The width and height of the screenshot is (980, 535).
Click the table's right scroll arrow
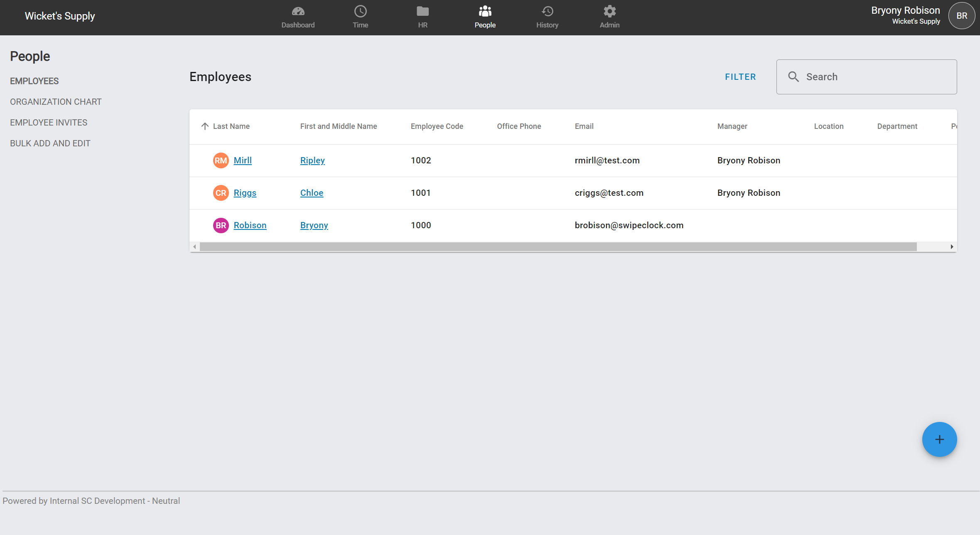[952, 247]
